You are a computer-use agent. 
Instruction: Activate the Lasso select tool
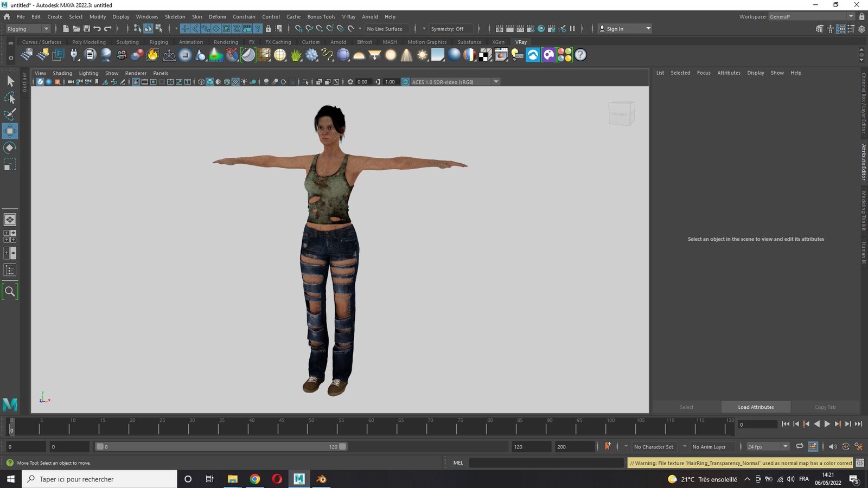click(10, 98)
